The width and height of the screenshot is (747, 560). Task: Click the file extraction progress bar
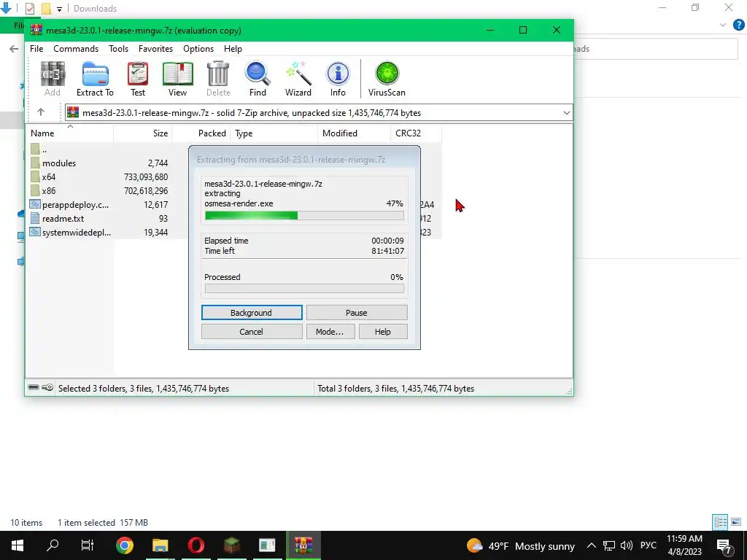[304, 216]
